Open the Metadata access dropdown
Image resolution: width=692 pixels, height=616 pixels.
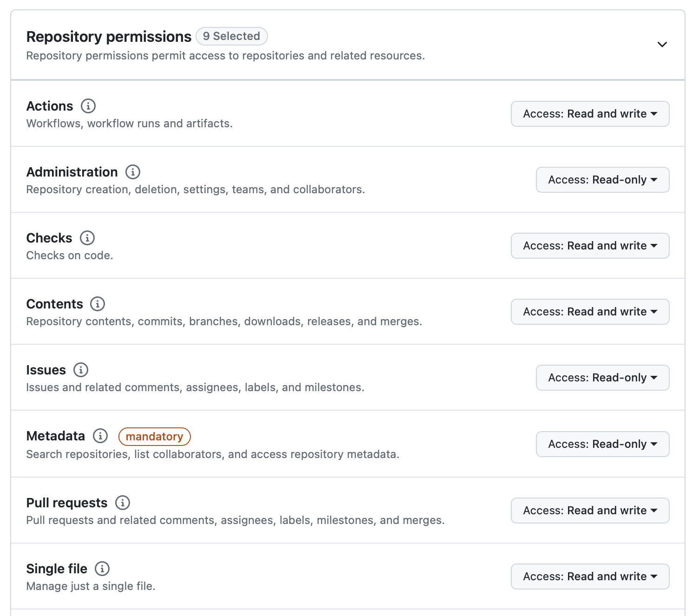point(602,444)
